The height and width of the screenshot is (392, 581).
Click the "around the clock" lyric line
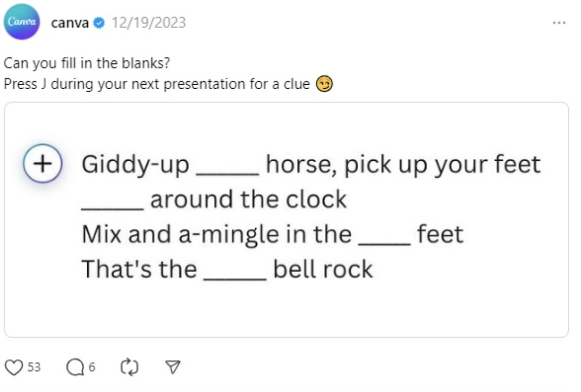tap(214, 199)
